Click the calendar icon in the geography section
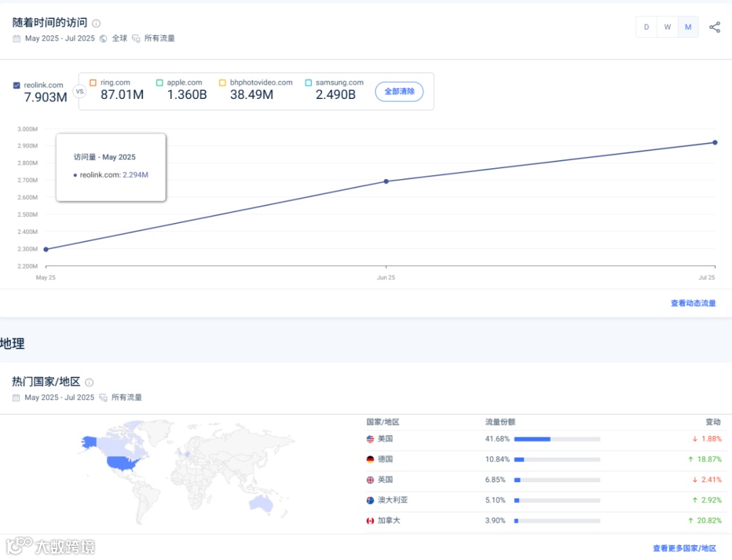Image resolution: width=732 pixels, height=560 pixels. point(16,398)
